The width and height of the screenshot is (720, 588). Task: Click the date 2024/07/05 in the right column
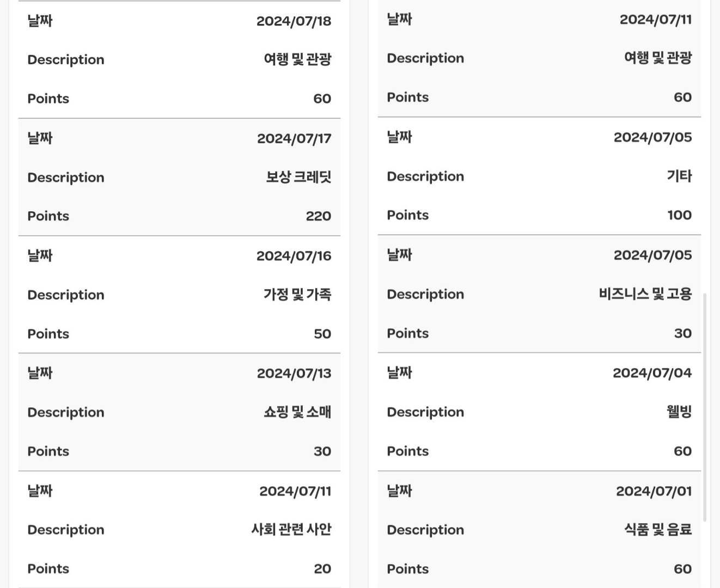click(652, 137)
